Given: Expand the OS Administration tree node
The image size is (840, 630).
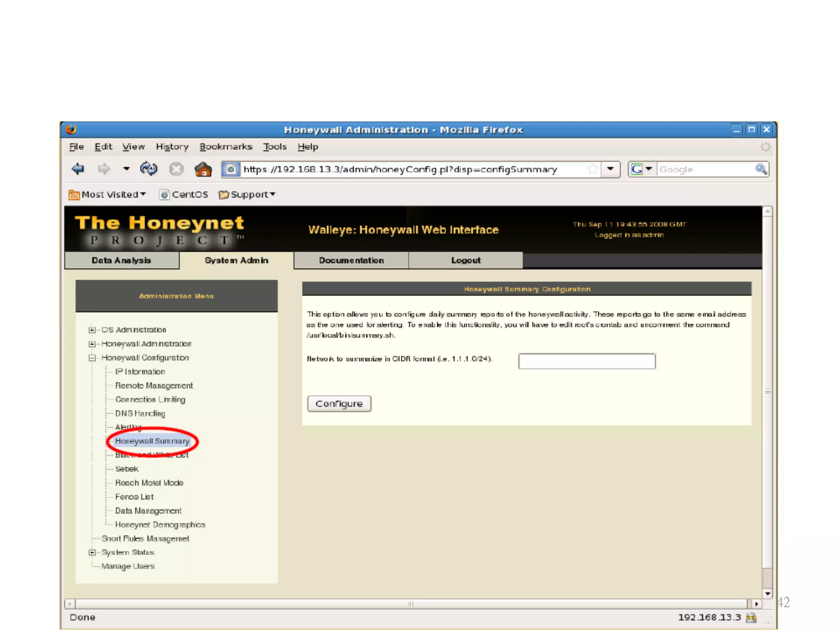Looking at the screenshot, I should tap(92, 330).
